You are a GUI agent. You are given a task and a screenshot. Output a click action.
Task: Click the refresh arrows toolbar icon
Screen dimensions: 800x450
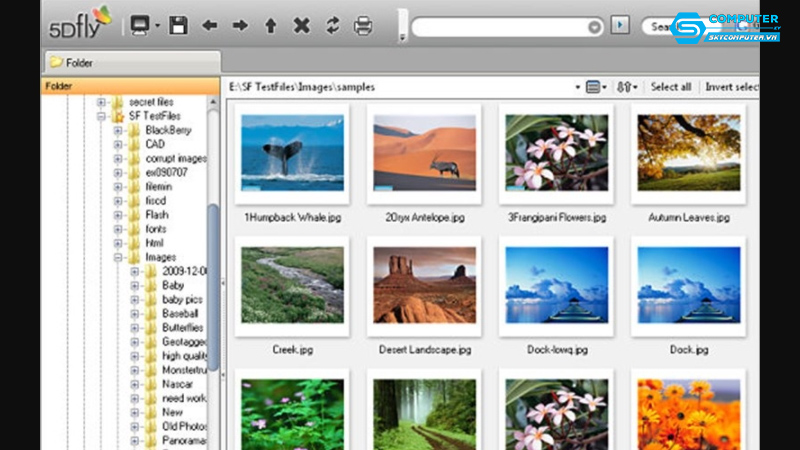pyautogui.click(x=332, y=25)
